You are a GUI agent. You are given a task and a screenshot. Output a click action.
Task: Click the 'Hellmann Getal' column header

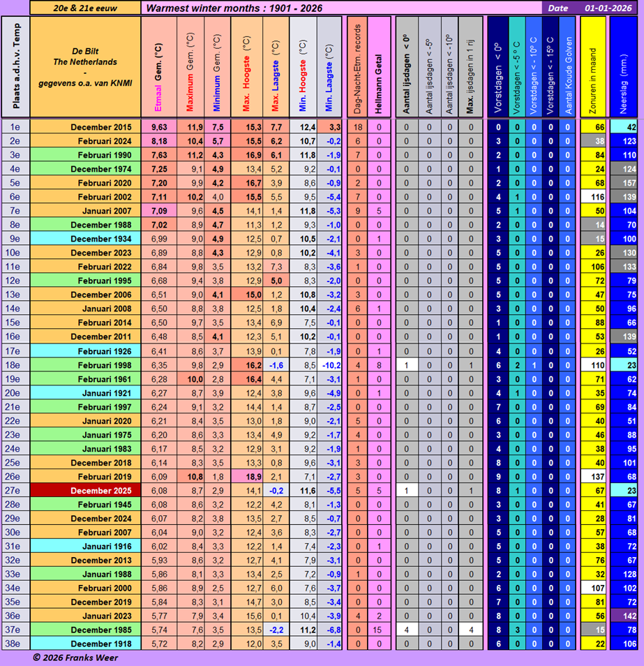point(379,67)
